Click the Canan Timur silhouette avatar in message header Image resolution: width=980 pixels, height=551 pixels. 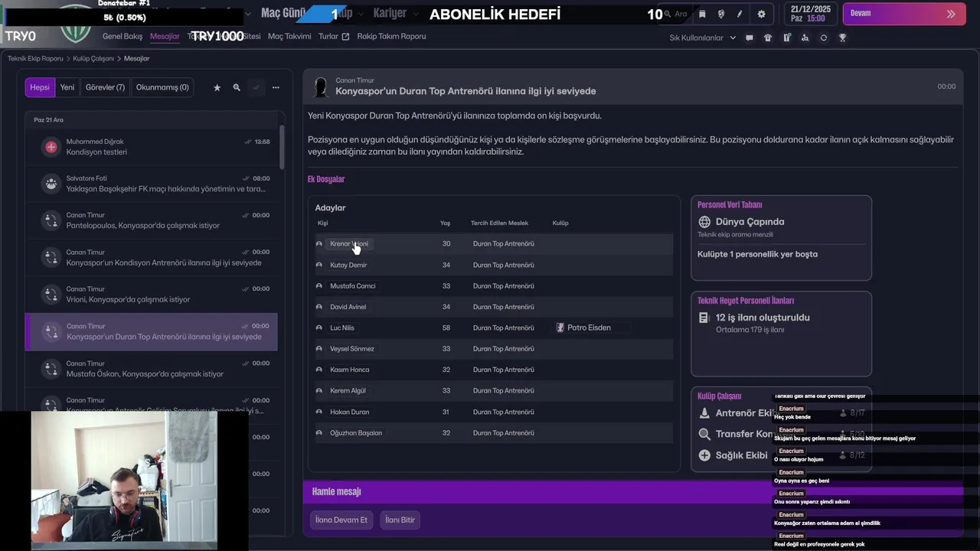pyautogui.click(x=321, y=87)
